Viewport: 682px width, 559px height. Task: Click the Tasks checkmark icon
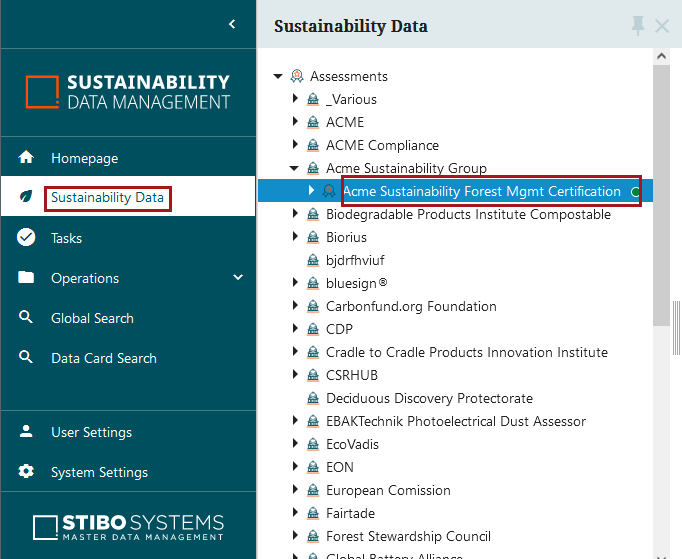[27, 238]
